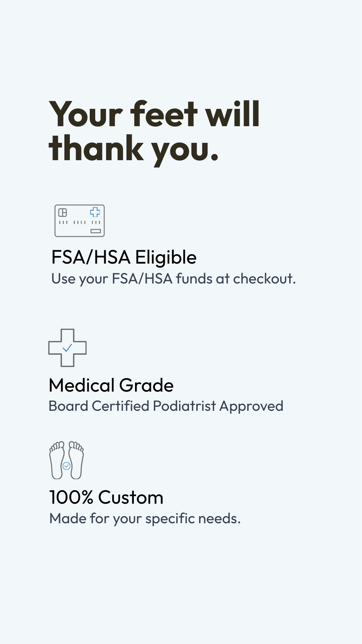This screenshot has width=362, height=644.
Task: Select the "Medical Grade" heading
Action: pyautogui.click(x=111, y=385)
